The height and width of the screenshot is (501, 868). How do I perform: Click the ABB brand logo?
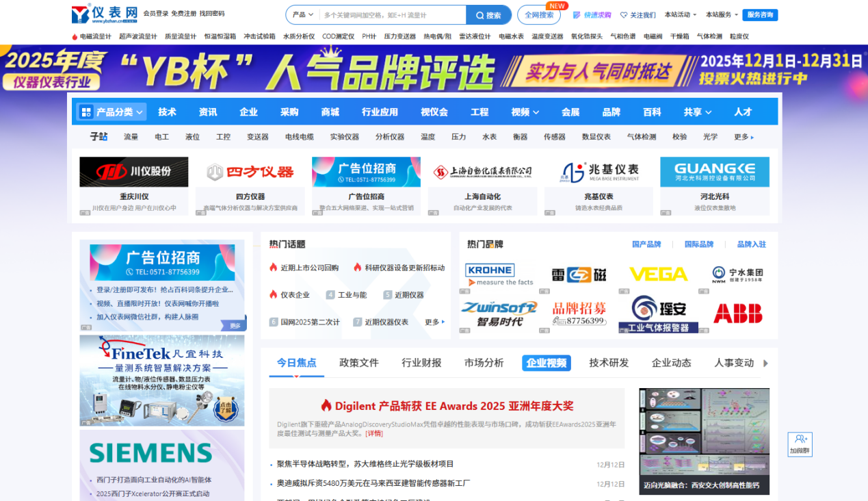[737, 313]
